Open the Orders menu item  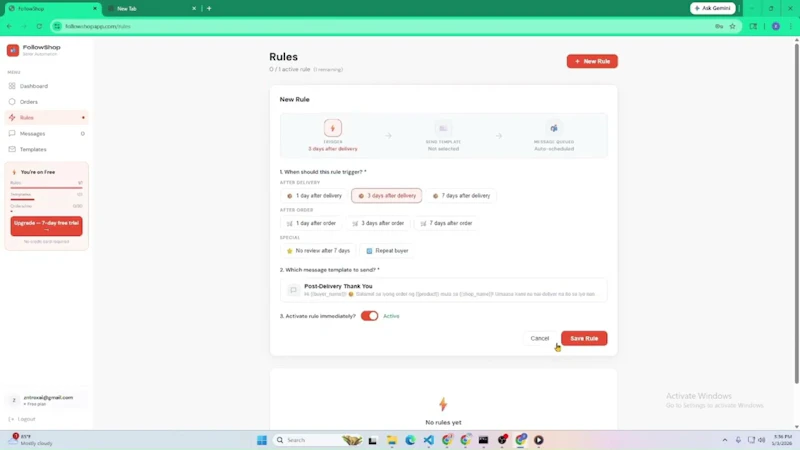pyautogui.click(x=46, y=102)
